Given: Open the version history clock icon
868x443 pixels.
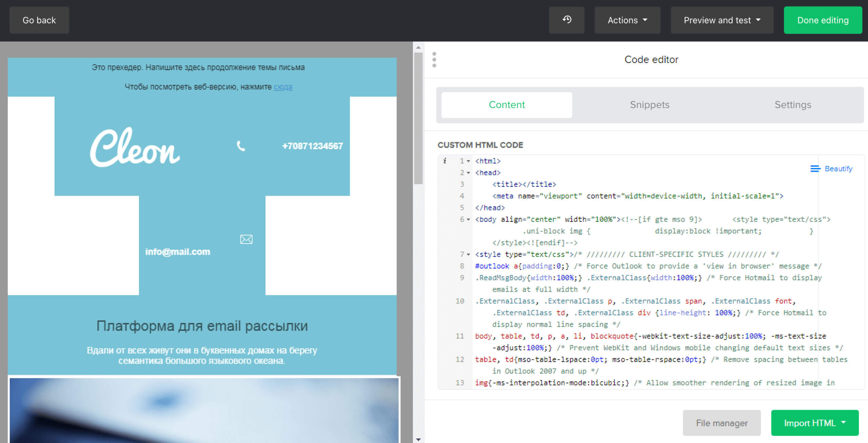Looking at the screenshot, I should pyautogui.click(x=567, y=20).
